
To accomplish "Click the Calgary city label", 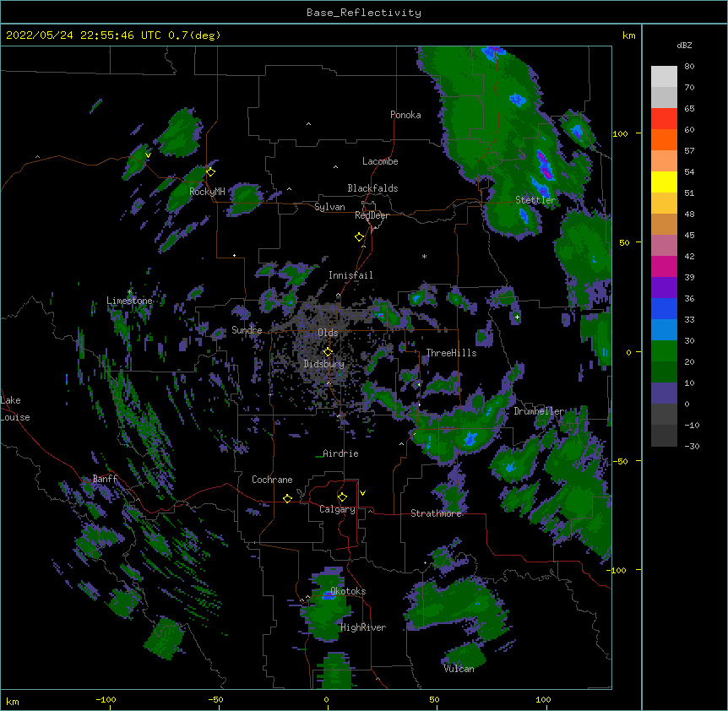I will click(337, 509).
